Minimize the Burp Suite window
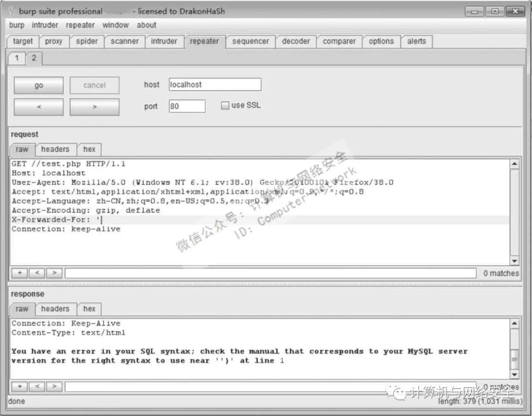 tap(474, 11)
